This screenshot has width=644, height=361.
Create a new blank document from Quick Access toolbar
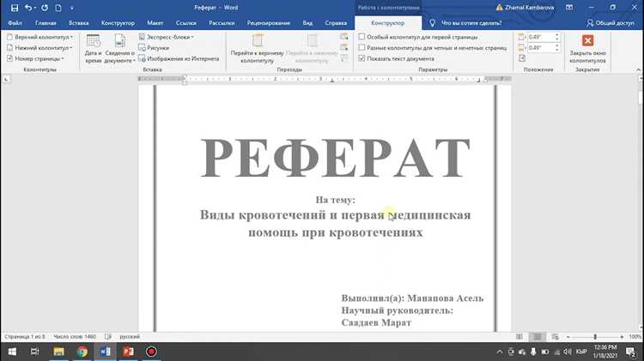[58, 8]
